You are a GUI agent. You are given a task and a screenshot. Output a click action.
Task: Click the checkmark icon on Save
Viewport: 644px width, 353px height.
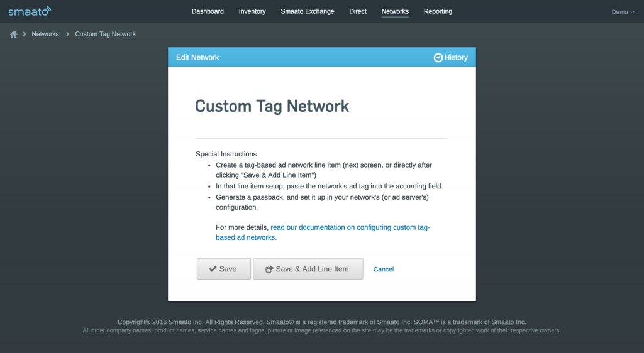tap(213, 269)
